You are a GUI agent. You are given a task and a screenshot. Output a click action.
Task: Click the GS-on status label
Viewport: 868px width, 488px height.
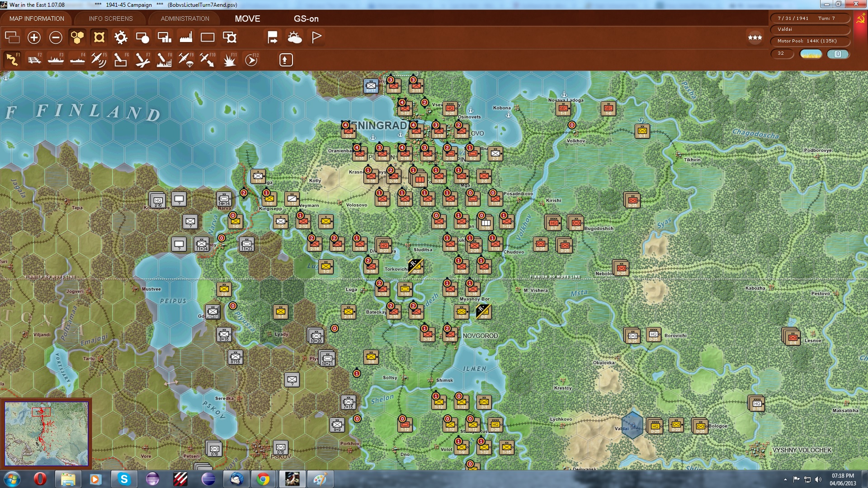point(306,19)
